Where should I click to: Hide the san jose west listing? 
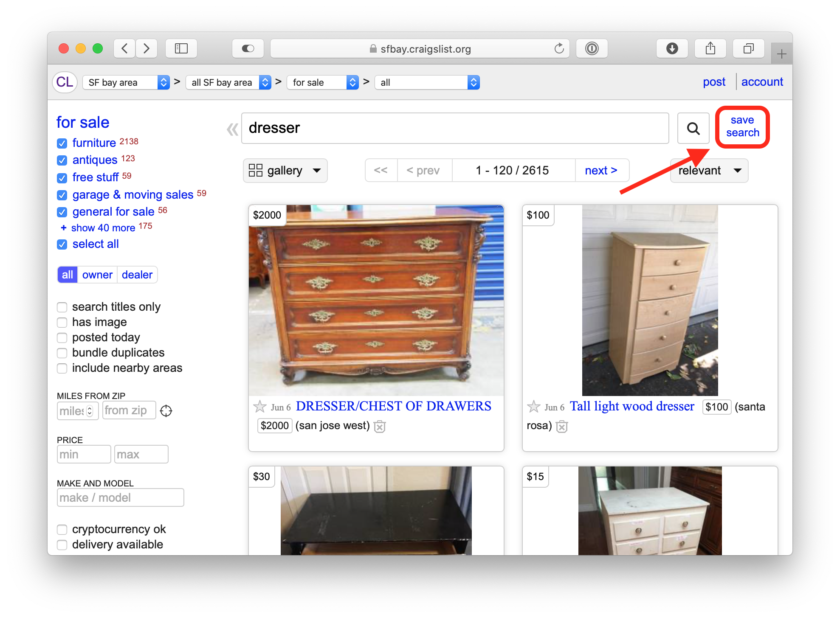pyautogui.click(x=380, y=426)
